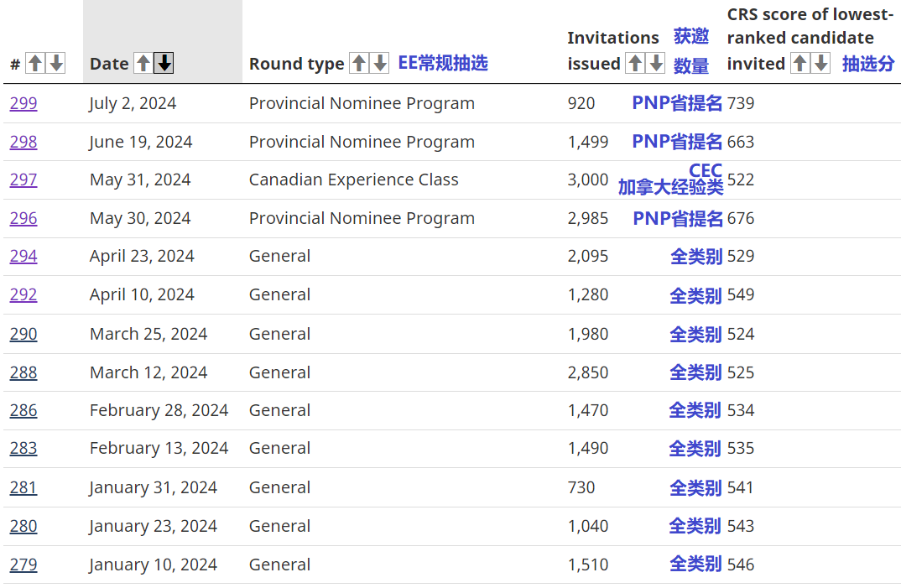Screen dimensions: 901x588
Task: Sort Invitations issued descending arrow
Action: click(x=656, y=63)
